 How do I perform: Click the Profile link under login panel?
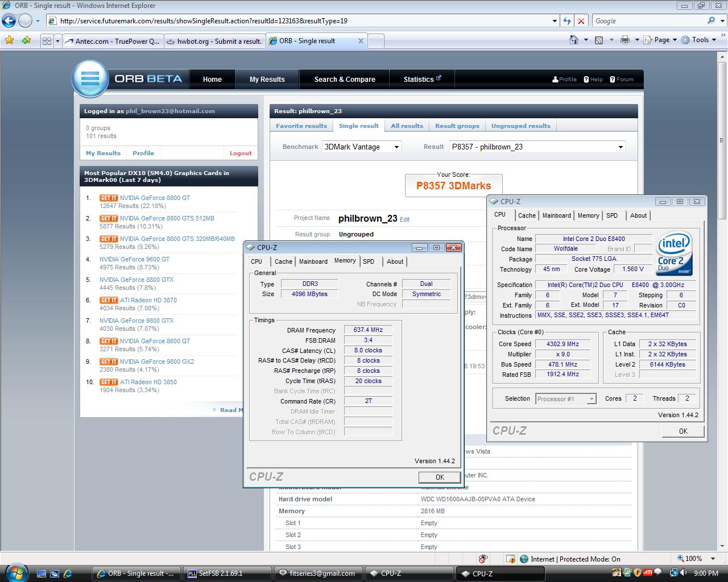[143, 153]
